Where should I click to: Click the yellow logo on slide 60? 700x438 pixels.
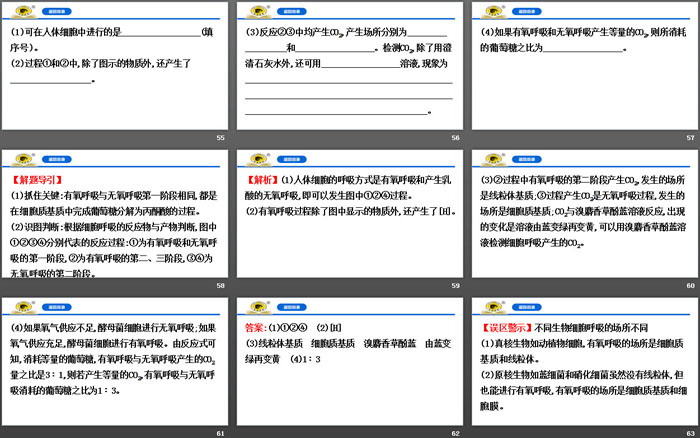[494, 159]
